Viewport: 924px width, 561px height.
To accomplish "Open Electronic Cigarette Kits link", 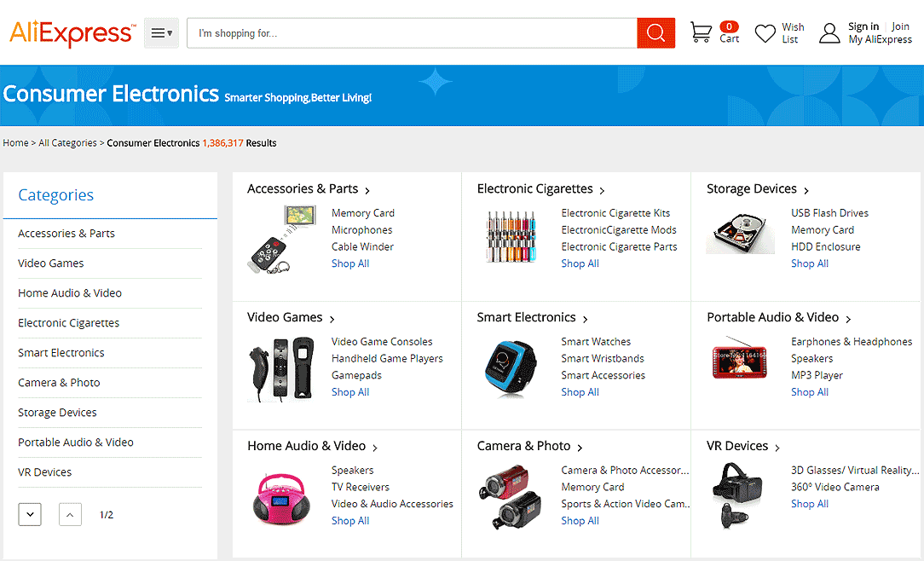I will [x=615, y=213].
